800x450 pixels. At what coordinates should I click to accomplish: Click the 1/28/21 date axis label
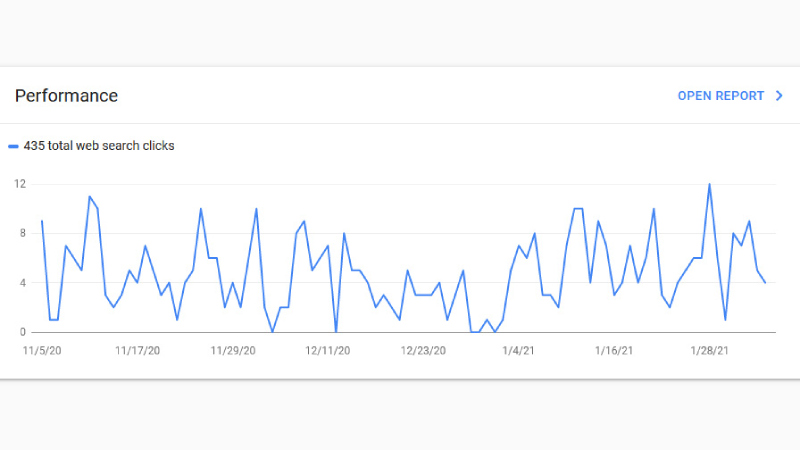[x=709, y=351]
